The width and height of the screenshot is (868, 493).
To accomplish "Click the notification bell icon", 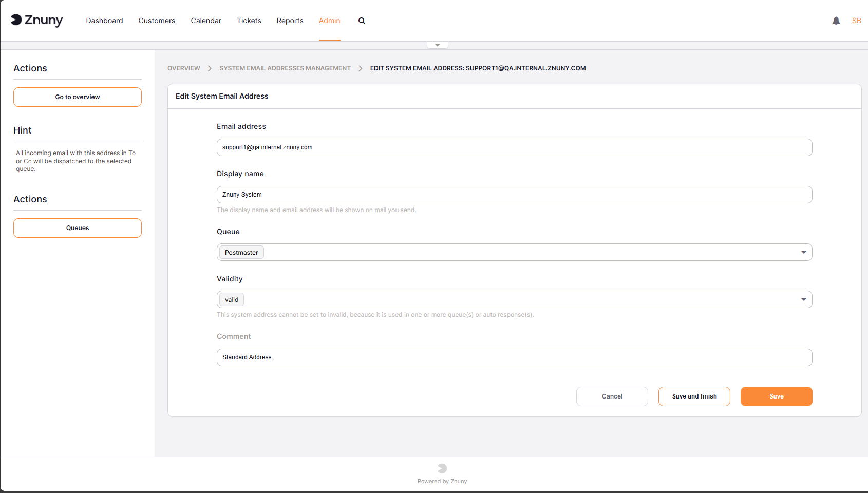I will coord(836,21).
